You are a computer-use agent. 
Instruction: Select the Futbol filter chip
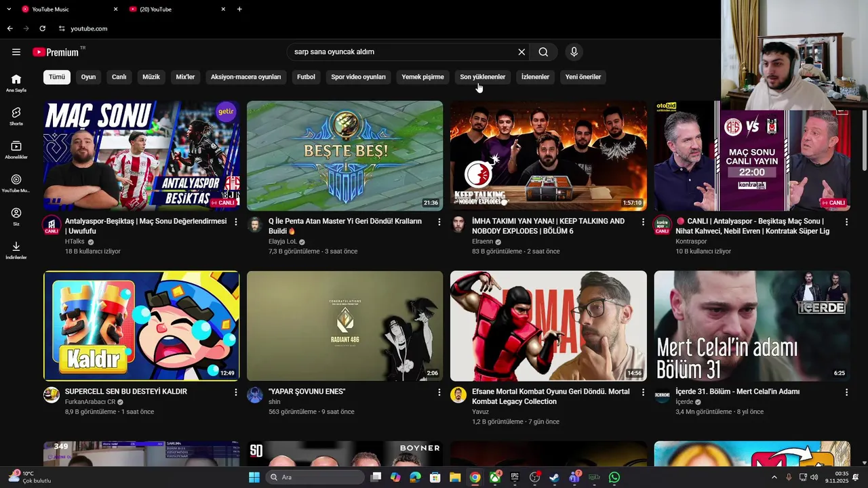pos(306,77)
